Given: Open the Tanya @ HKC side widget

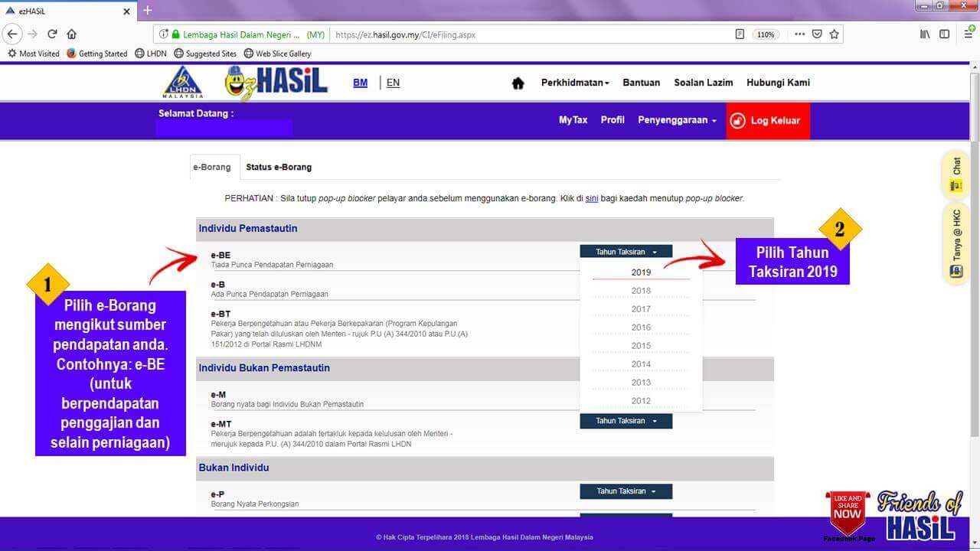Looking at the screenshot, I should coord(956,243).
